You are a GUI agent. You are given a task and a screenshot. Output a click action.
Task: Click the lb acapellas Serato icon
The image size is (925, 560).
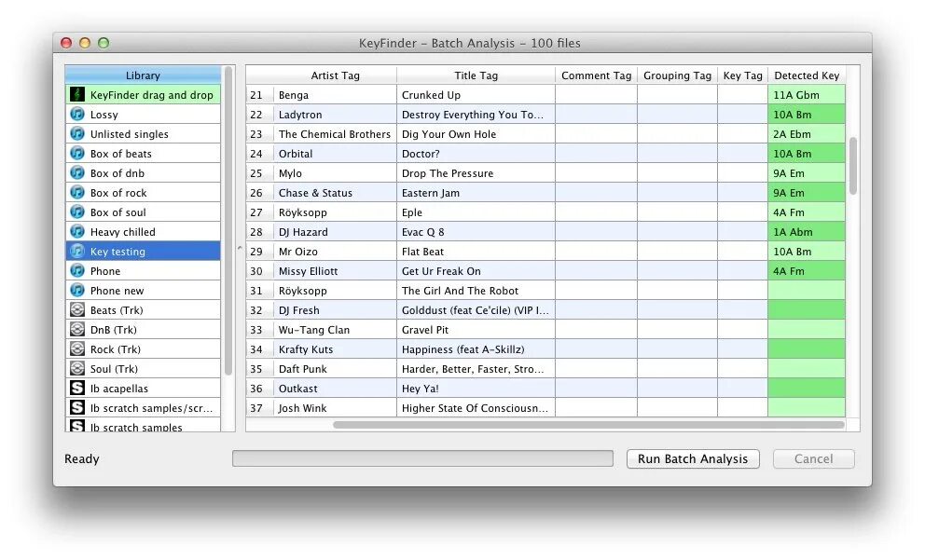77,388
